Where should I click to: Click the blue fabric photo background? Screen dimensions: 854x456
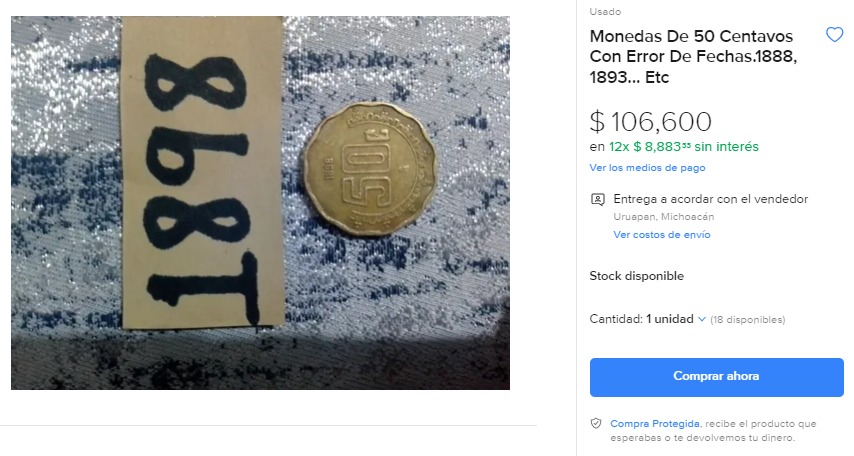coord(436,305)
